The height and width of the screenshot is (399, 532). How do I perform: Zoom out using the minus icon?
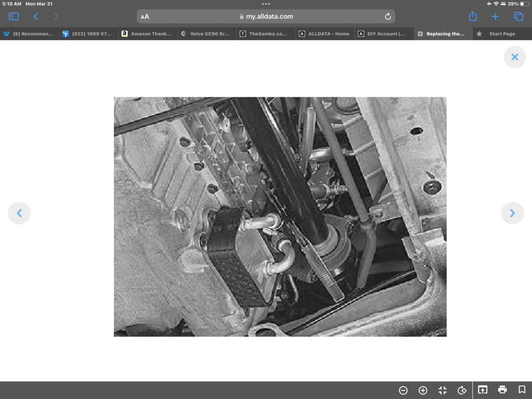(x=403, y=390)
